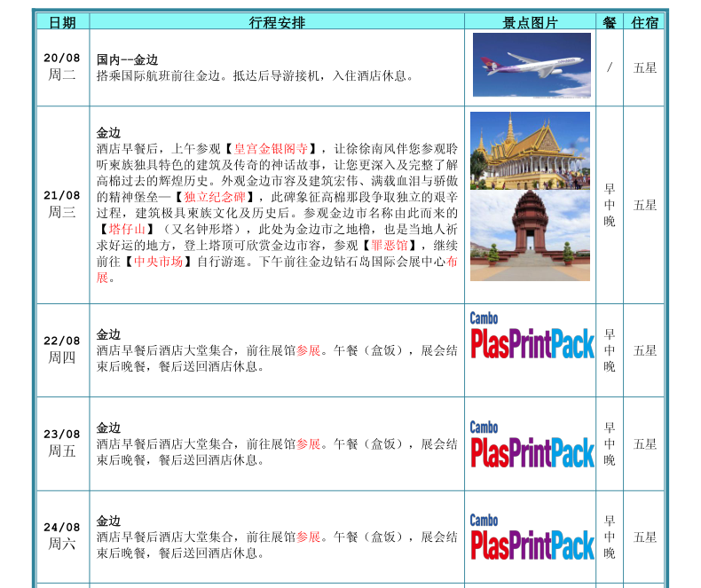Click the Independence Monument photo
This screenshot has height=588, width=701.
point(530,236)
